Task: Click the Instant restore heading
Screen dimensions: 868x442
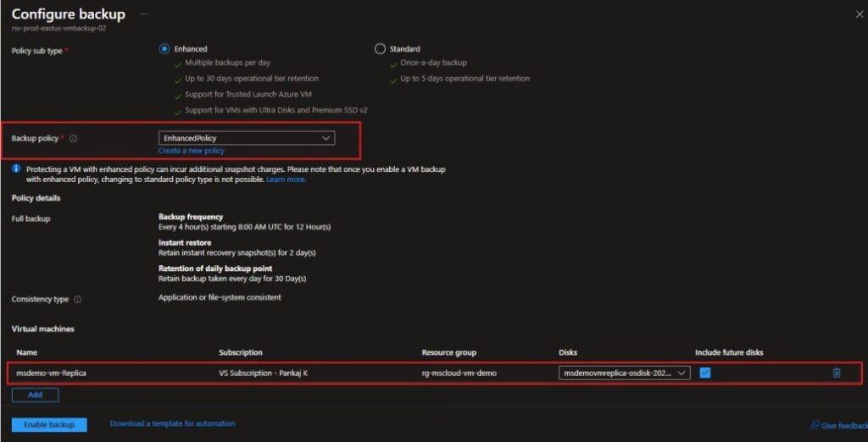Action: pos(184,243)
